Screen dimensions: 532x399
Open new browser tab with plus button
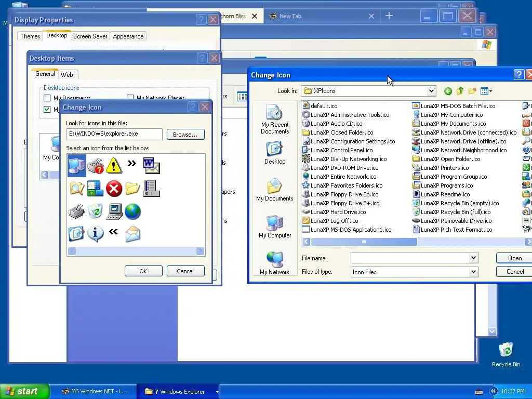coord(389,16)
